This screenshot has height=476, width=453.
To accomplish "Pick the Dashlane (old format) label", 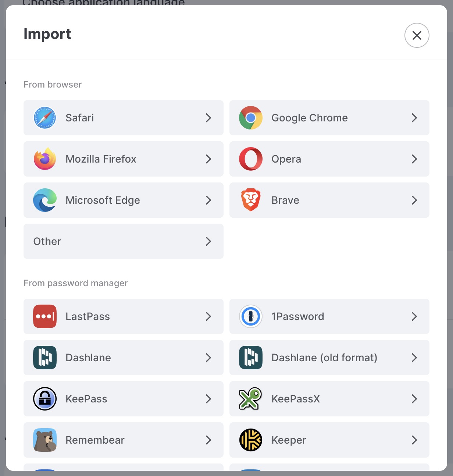I will pos(324,358).
